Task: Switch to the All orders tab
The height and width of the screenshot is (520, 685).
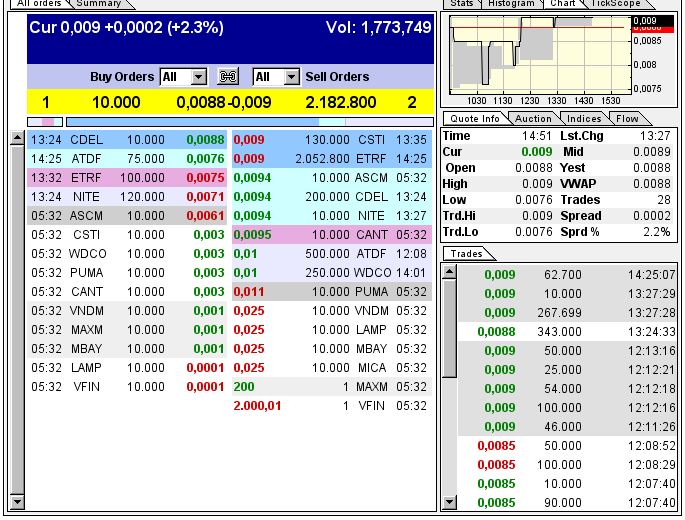Action: click(39, 3)
